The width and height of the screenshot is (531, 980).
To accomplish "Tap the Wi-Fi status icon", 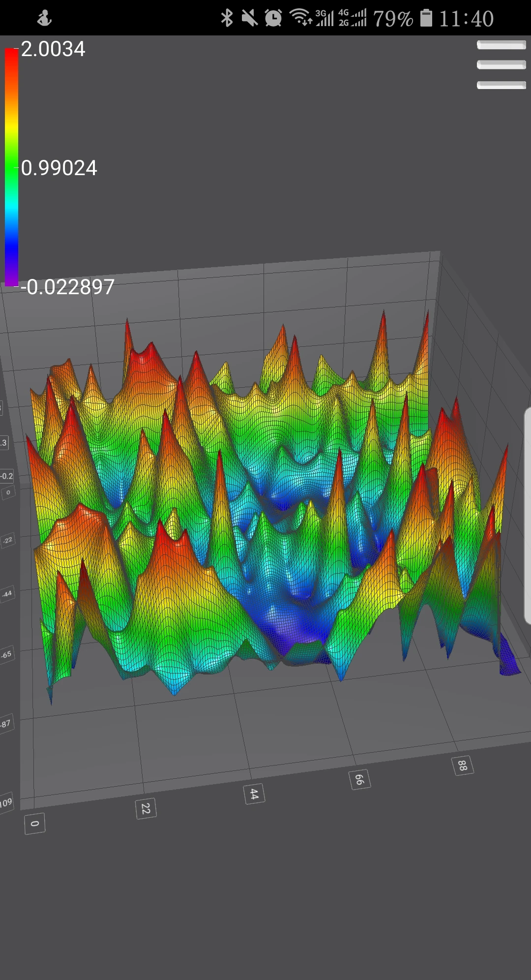I will (x=300, y=18).
